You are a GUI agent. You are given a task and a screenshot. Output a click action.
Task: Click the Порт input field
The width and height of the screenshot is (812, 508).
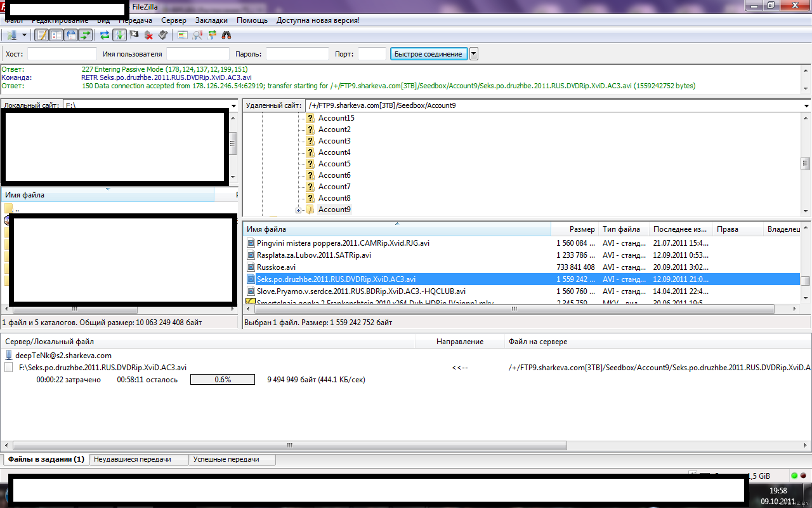pyautogui.click(x=372, y=54)
